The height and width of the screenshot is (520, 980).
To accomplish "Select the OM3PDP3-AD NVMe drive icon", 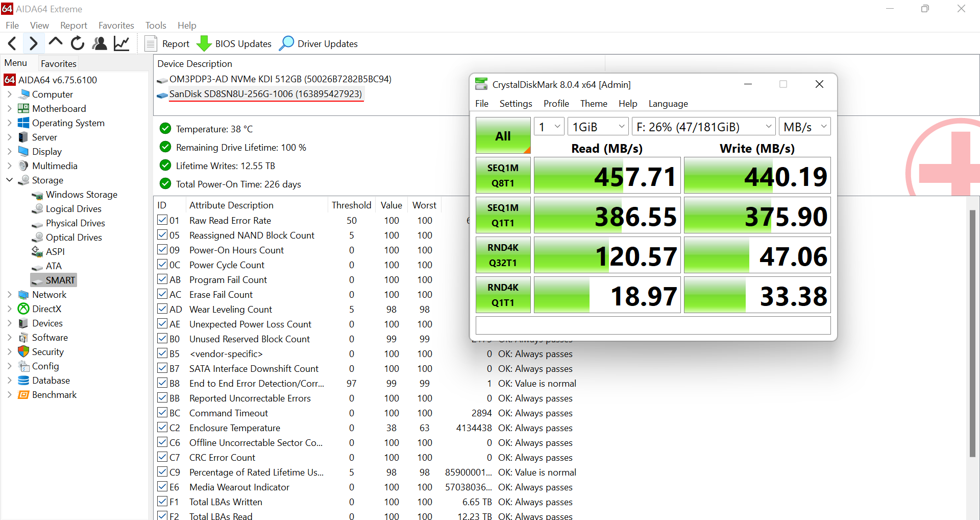I will click(162, 80).
